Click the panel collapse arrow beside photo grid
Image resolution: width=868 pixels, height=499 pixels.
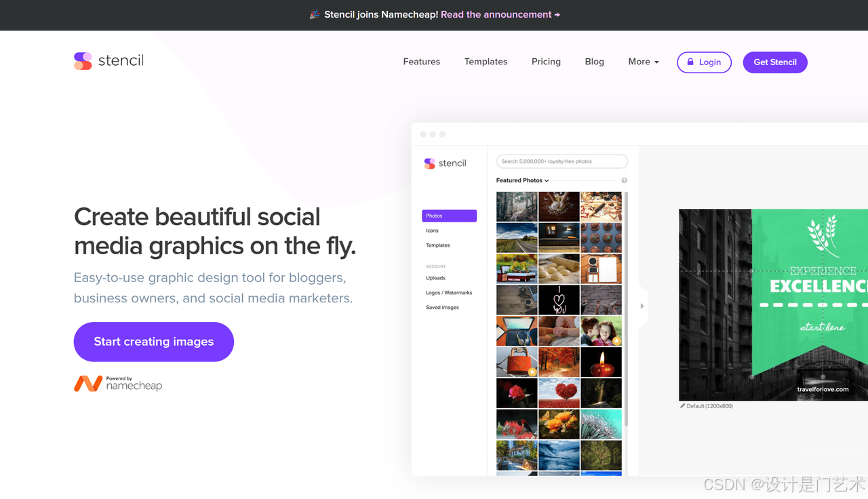(642, 306)
